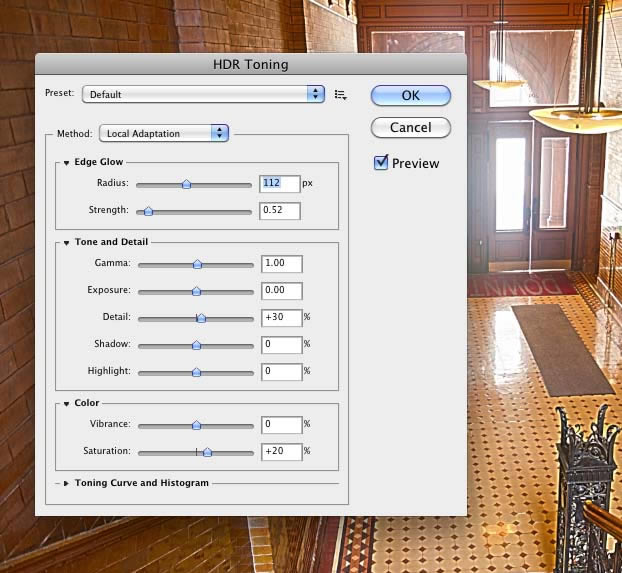The height and width of the screenshot is (573, 622).
Task: Click the Exposure value field
Action: click(282, 291)
